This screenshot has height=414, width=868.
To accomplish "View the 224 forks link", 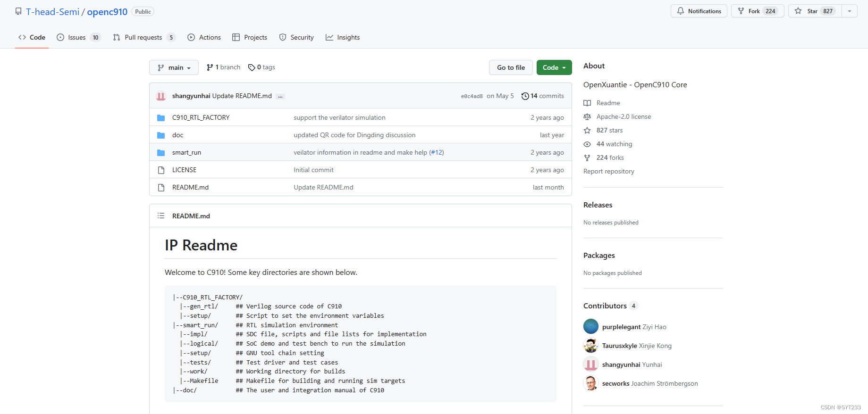I will click(x=610, y=157).
